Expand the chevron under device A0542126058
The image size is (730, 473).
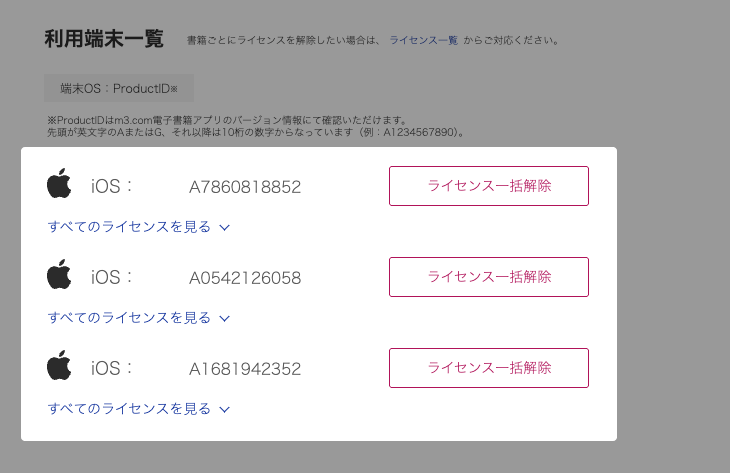(x=225, y=318)
